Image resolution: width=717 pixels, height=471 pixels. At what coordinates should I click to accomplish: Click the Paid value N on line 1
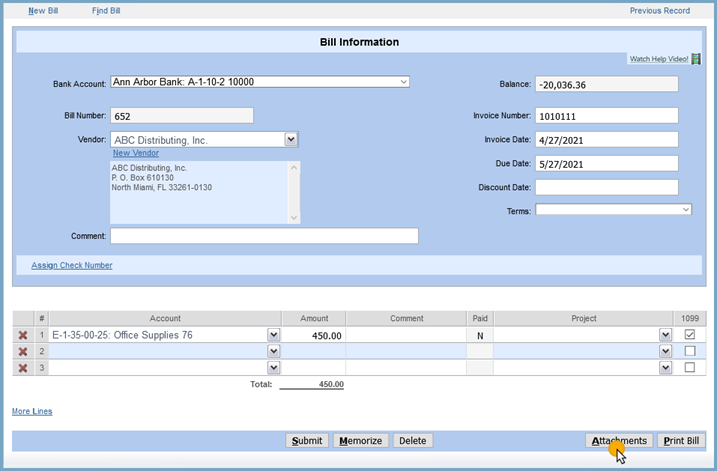point(480,336)
